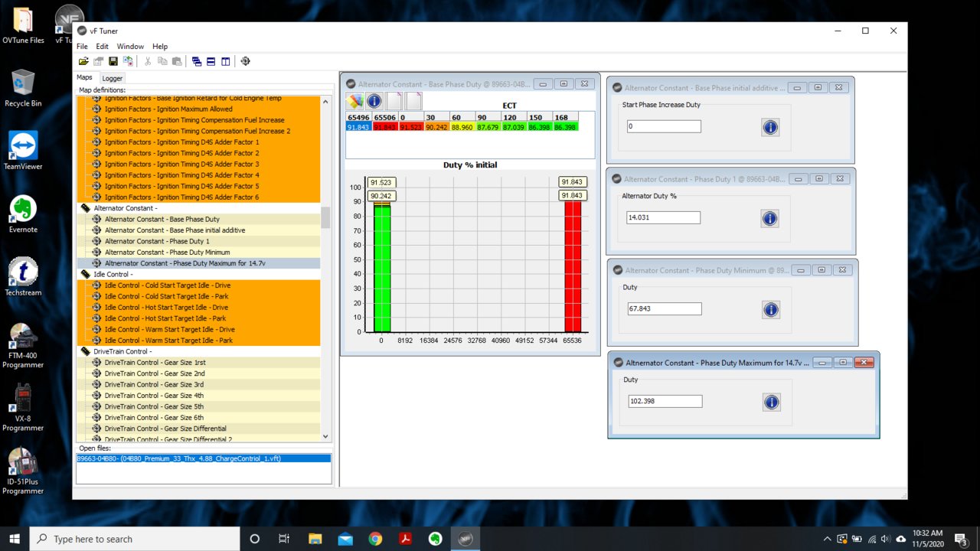Screen dimensions: 980x551
Task: Click Alternator Duty % input showing 14.031
Action: pyautogui.click(x=663, y=217)
